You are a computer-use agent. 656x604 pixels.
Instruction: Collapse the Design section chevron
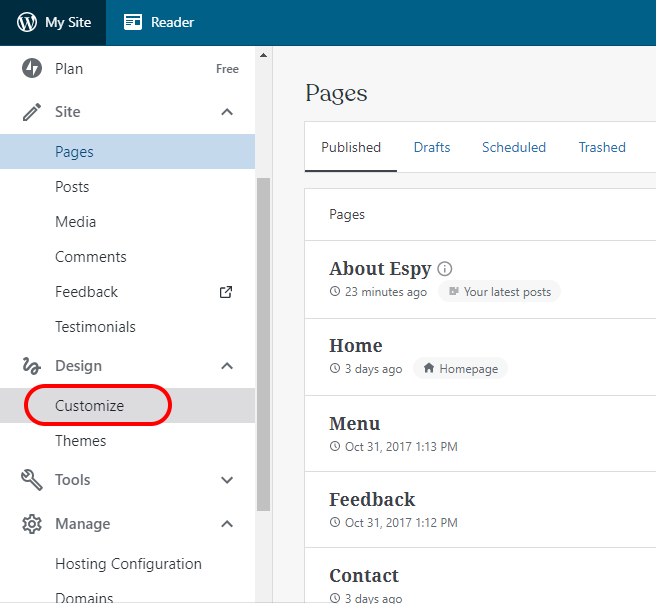[x=227, y=366]
